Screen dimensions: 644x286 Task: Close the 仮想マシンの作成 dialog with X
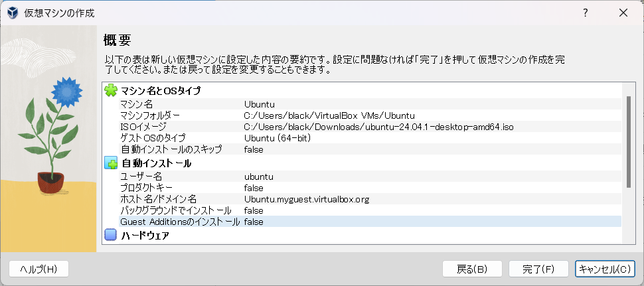pos(623,13)
